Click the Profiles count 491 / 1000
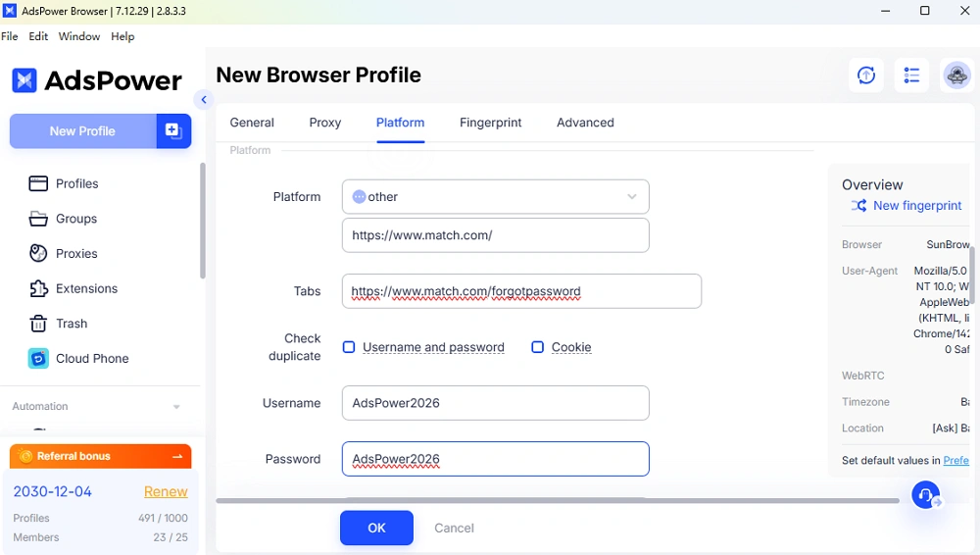Screen dimensions: 980x555 coord(163,518)
